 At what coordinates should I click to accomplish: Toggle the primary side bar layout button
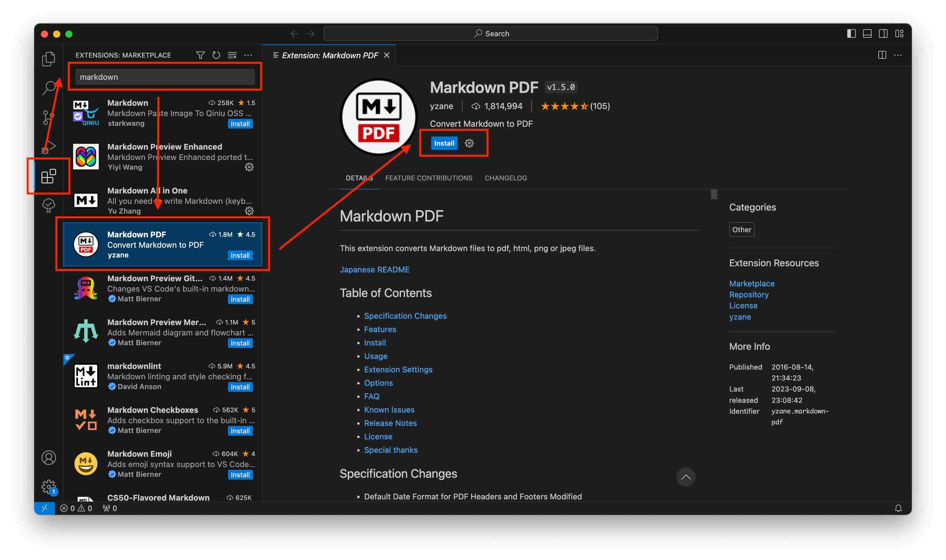click(851, 34)
